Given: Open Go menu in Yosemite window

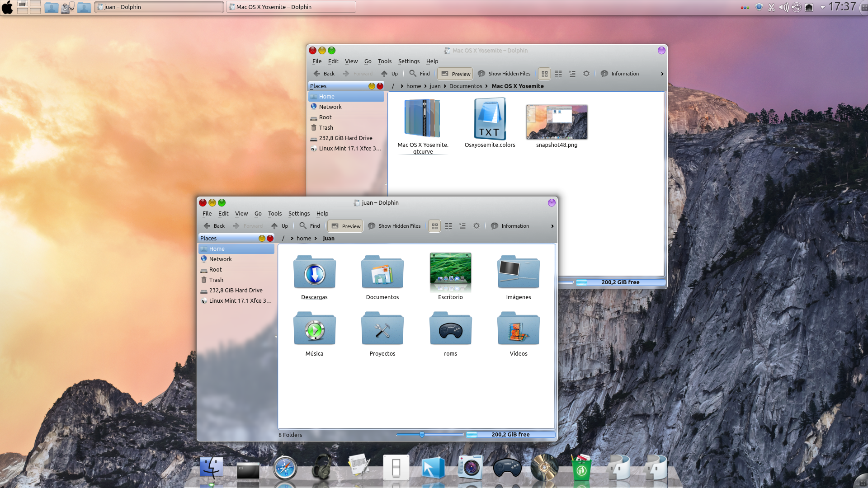Looking at the screenshot, I should point(368,61).
